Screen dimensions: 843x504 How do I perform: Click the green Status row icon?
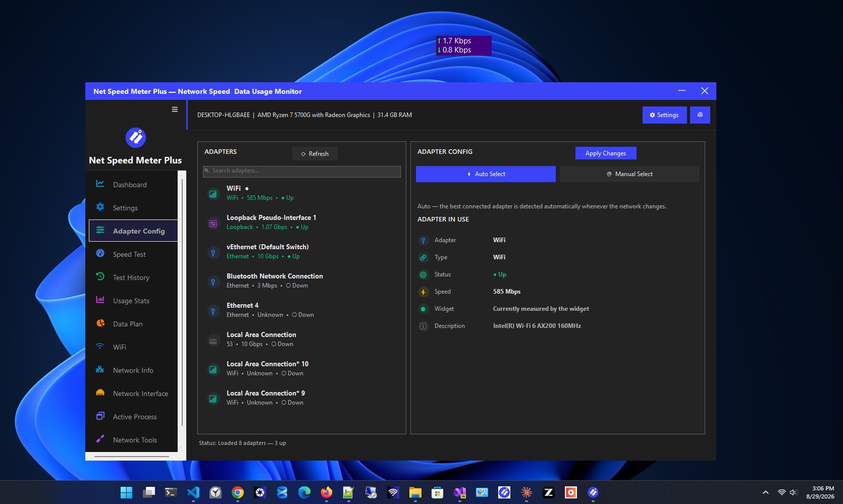pos(423,275)
